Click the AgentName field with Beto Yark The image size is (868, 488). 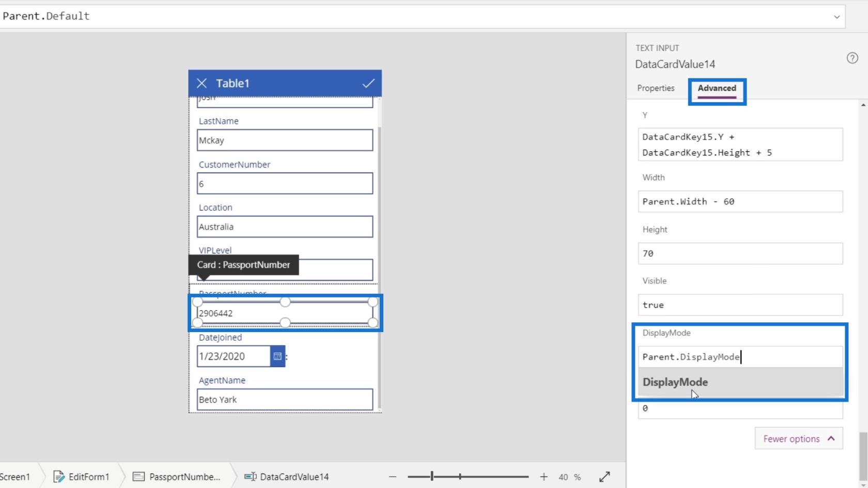[285, 400]
